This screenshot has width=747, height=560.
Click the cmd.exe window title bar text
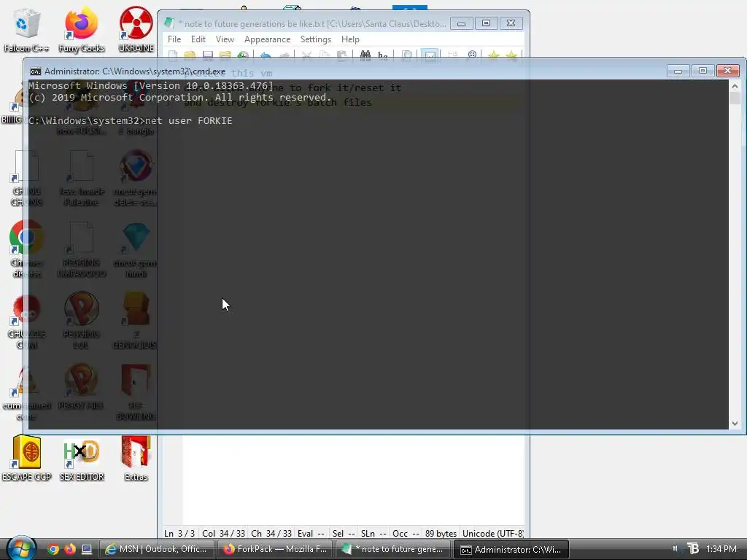[135, 71]
